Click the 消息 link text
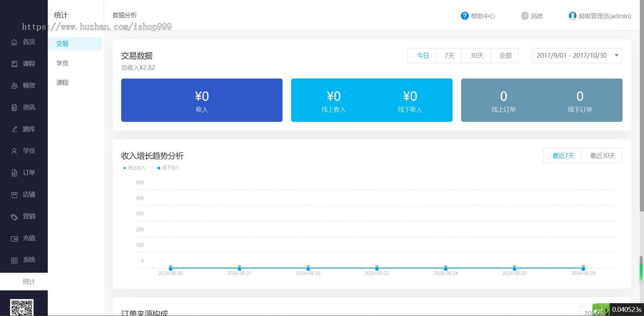 pos(537,16)
